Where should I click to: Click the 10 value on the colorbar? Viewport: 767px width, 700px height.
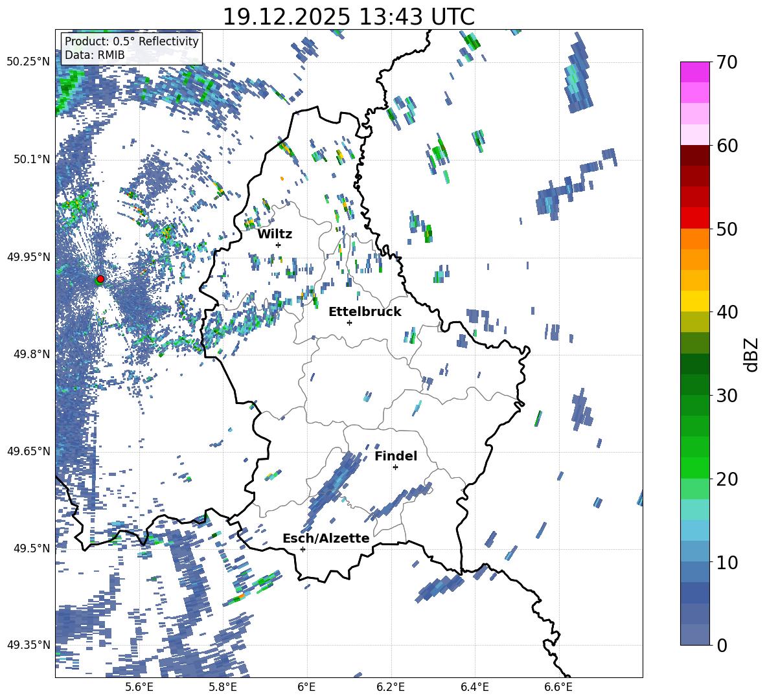click(727, 562)
